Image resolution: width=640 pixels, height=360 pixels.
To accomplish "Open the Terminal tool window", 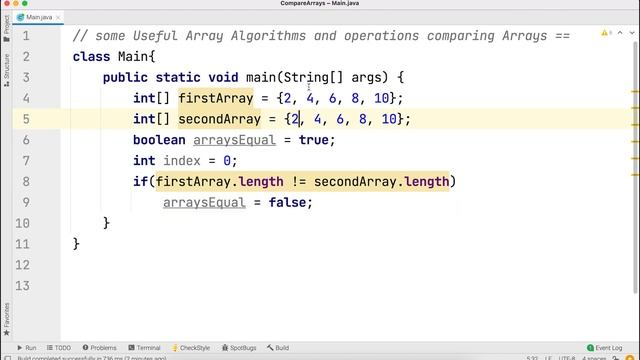I will coord(144,348).
